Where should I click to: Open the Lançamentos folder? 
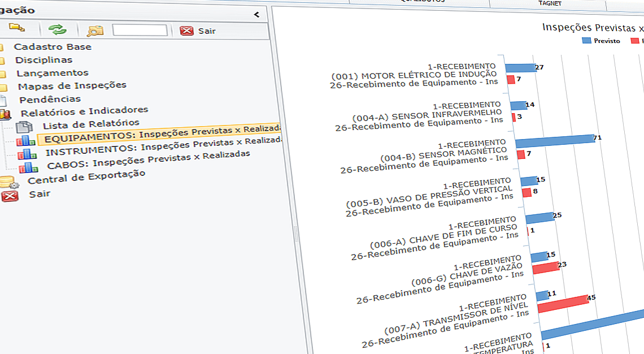(52, 73)
